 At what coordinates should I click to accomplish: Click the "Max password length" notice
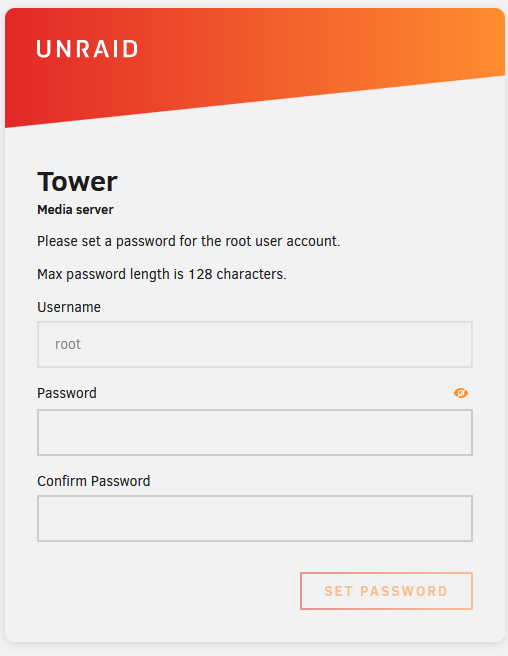pos(162,274)
